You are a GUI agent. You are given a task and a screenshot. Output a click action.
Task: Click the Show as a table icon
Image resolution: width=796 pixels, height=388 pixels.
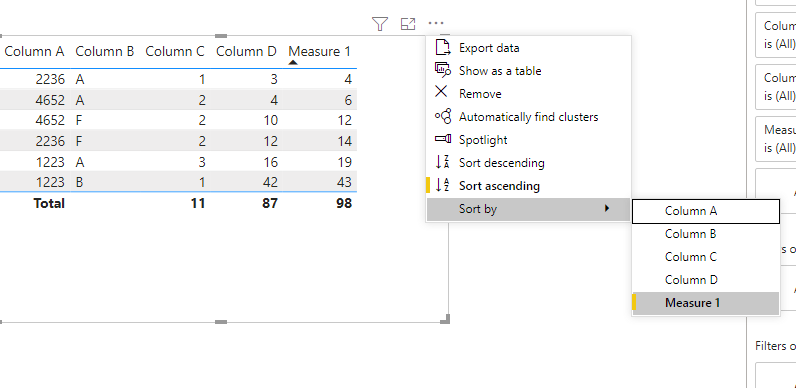pos(443,71)
